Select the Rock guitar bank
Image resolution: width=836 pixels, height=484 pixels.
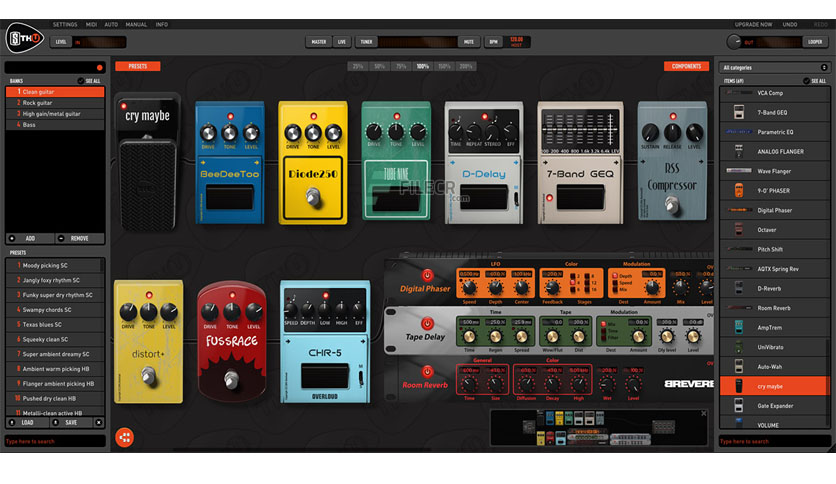point(55,103)
